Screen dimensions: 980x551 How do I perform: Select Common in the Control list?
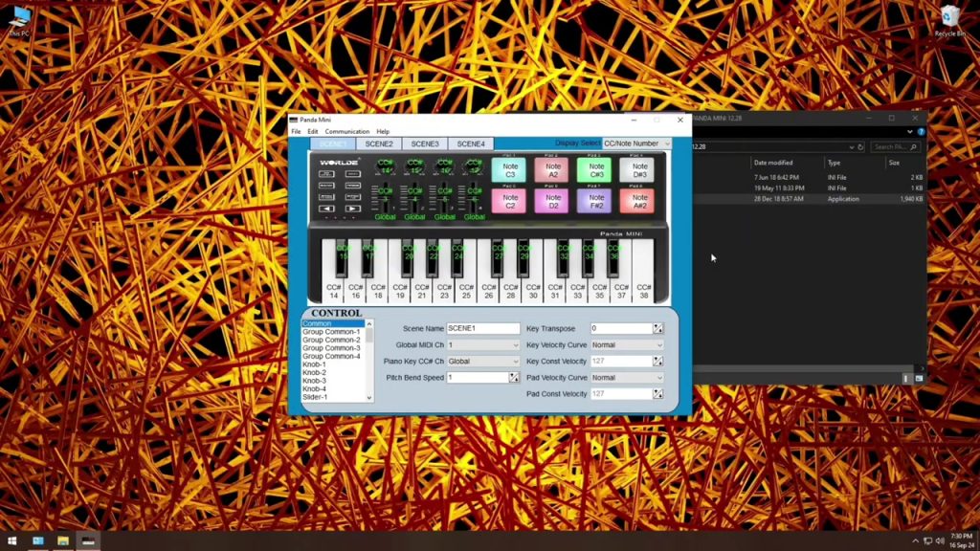pyautogui.click(x=332, y=323)
